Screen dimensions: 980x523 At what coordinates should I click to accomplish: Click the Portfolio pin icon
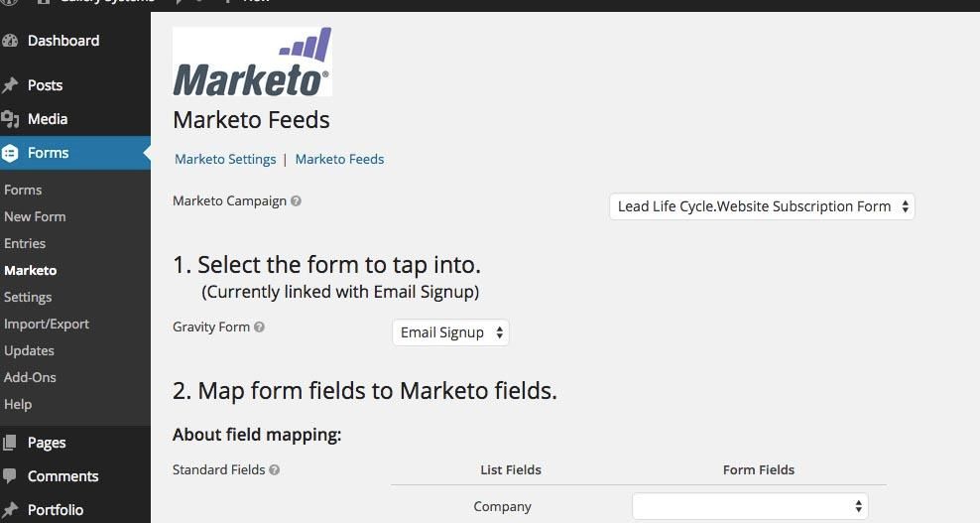click(9, 510)
